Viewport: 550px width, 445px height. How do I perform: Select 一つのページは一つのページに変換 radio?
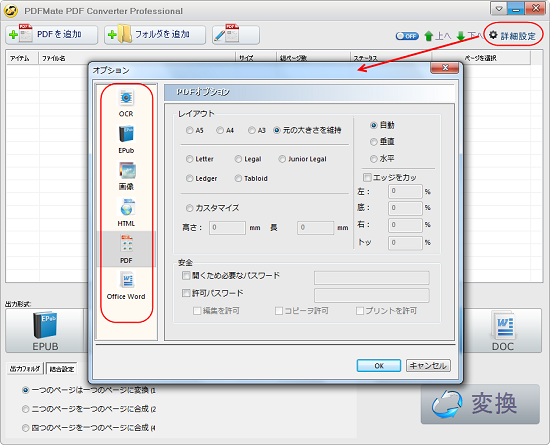[25, 390]
